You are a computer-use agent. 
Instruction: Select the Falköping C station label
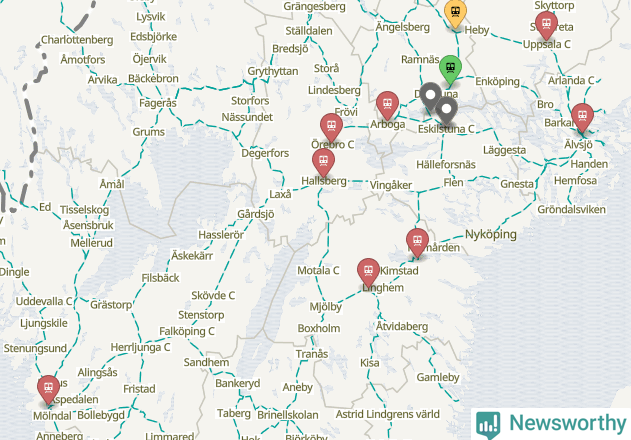pyautogui.click(x=187, y=331)
